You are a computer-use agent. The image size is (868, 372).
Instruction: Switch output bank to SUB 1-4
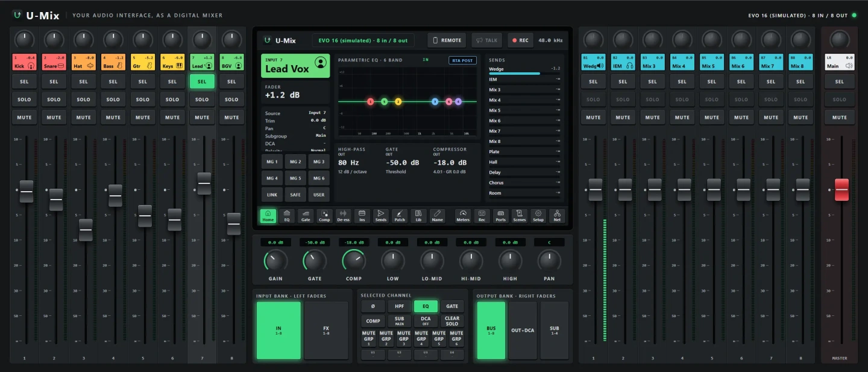click(x=554, y=330)
